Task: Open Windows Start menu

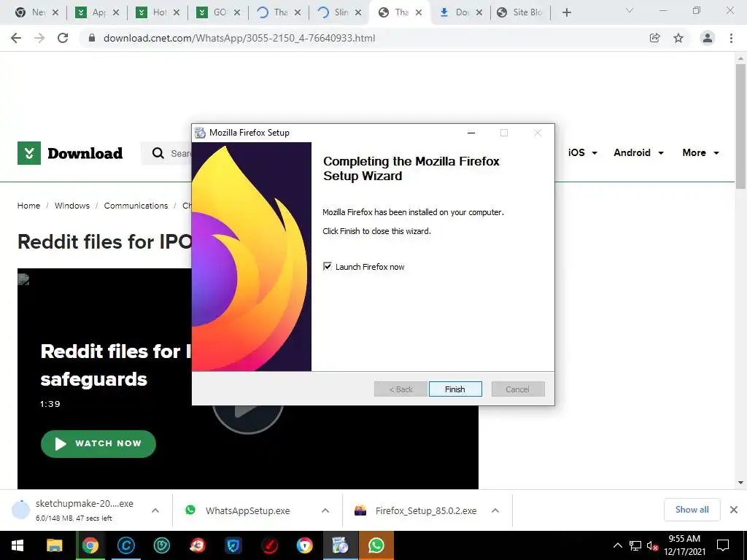Action: [18, 545]
